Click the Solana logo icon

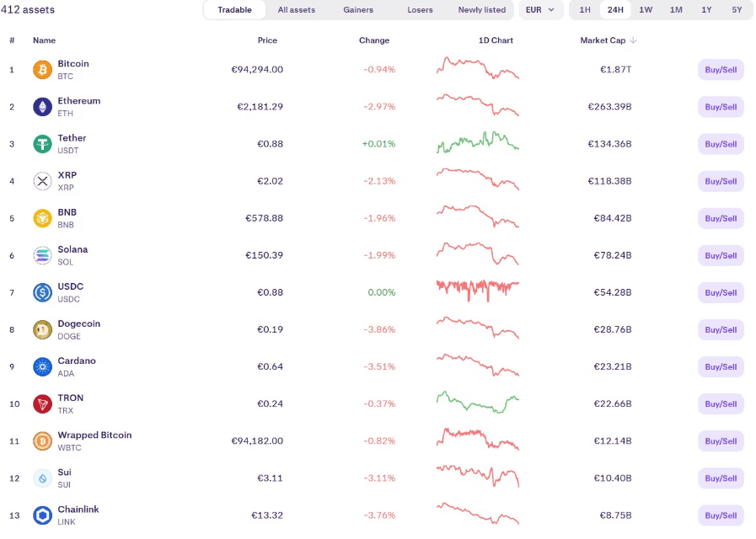[42, 255]
